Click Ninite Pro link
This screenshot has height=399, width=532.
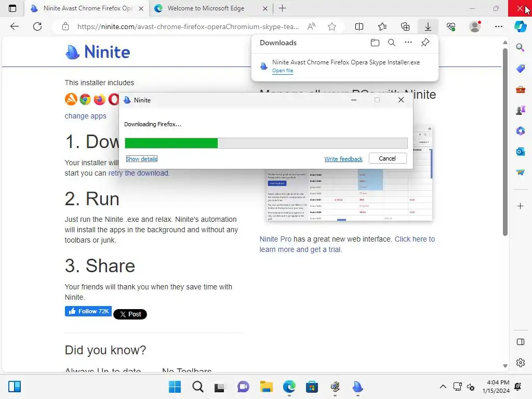[x=275, y=239]
